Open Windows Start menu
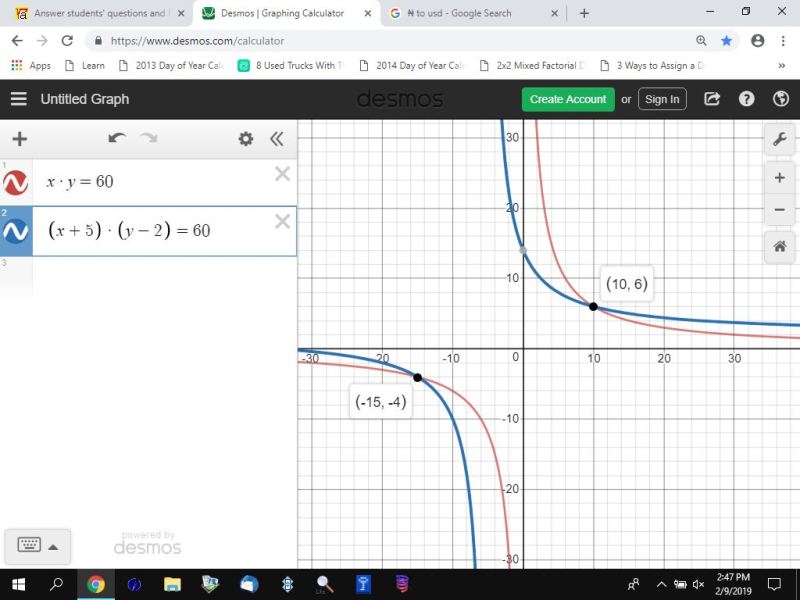Viewport: 800px width, 600px height. point(18,584)
